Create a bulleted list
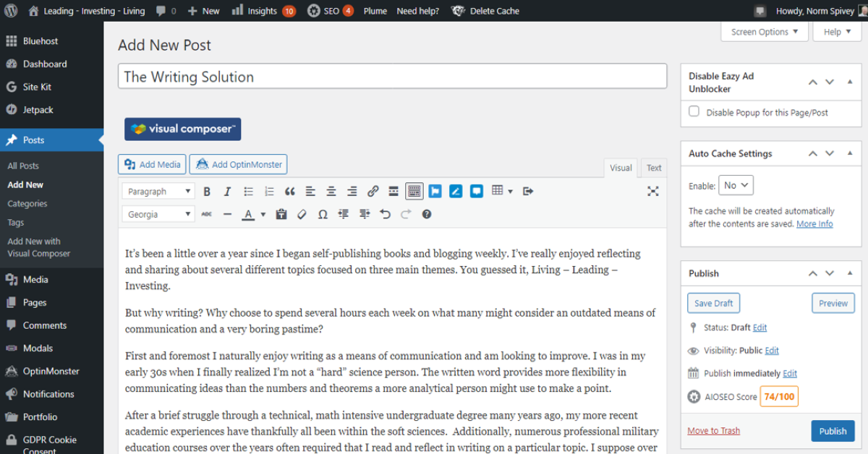This screenshot has height=454, width=868. (248, 191)
